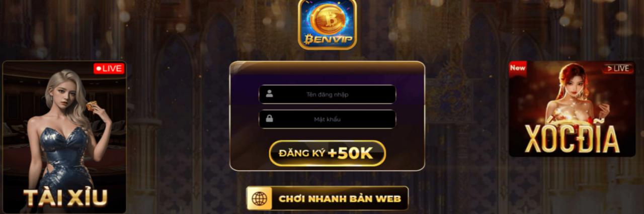The width and height of the screenshot is (644, 214).
Task: Click the BENVIP logo at top
Action: coord(328,24)
